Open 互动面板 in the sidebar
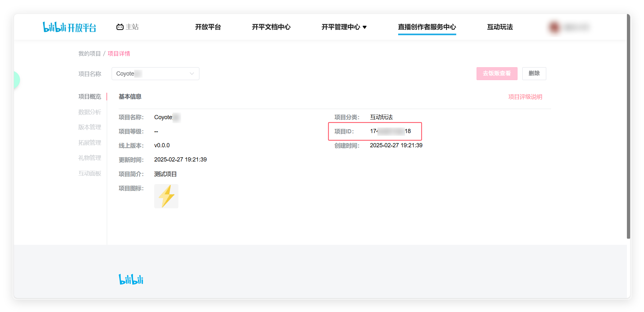The width and height of the screenshot is (644, 312). (x=90, y=173)
